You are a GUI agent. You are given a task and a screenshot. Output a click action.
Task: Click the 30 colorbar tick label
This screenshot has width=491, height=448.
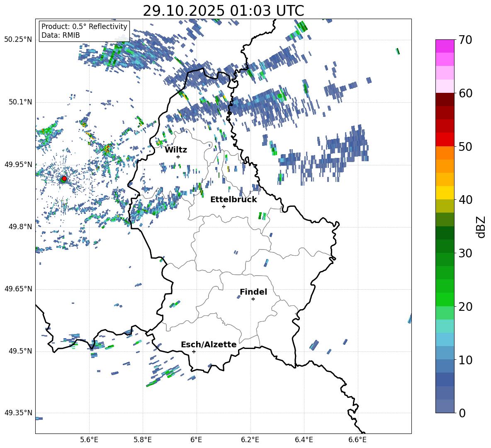(465, 253)
